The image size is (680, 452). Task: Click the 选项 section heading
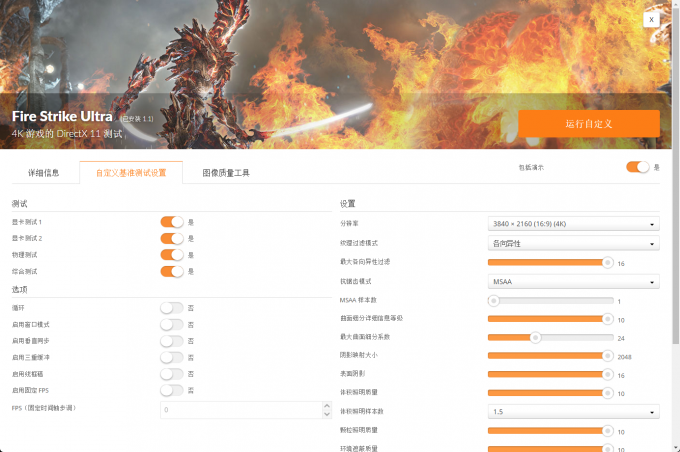coord(20,289)
